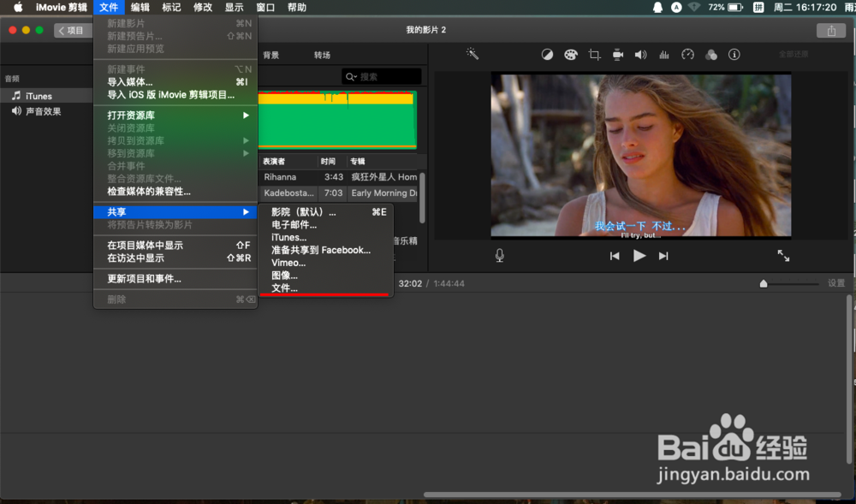856x504 pixels.
Task: Open noise reduction and equalizer icon
Action: coord(664,55)
